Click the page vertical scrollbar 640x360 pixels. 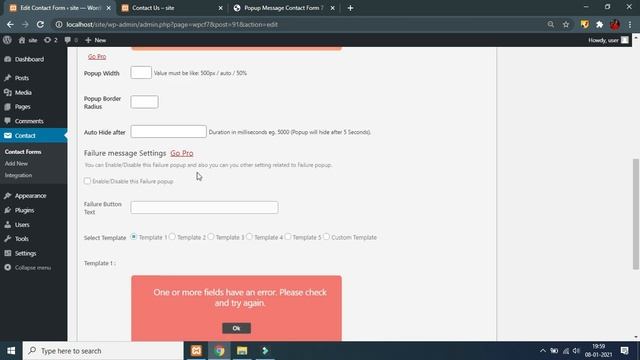(x=636, y=214)
